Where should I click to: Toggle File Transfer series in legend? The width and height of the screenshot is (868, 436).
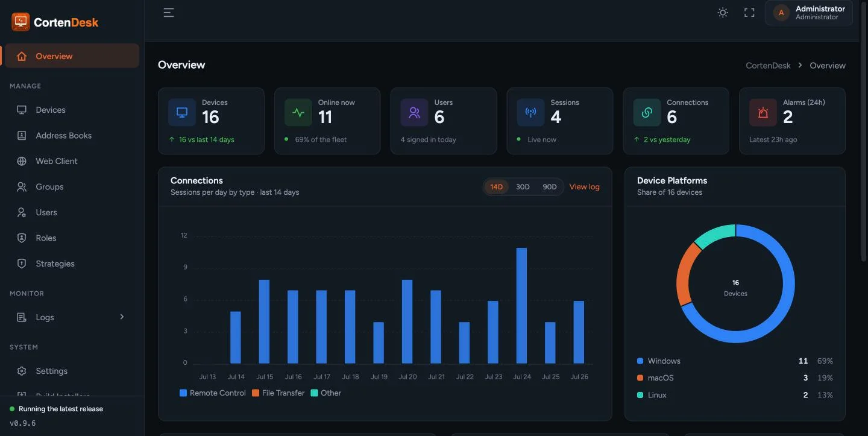[278, 393]
